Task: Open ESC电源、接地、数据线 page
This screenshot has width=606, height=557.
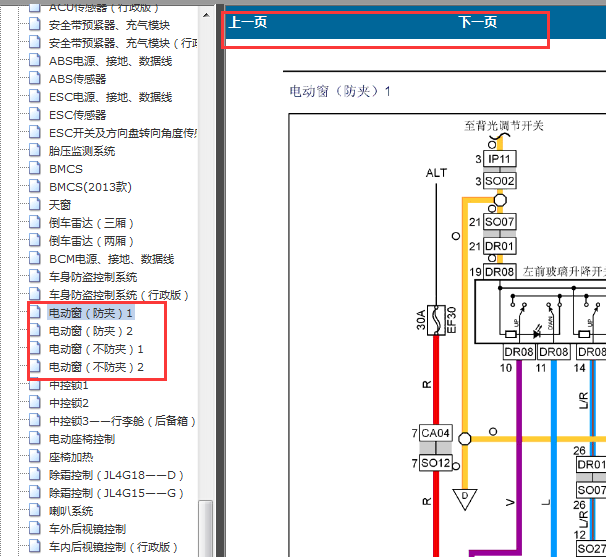Action: click(x=111, y=97)
